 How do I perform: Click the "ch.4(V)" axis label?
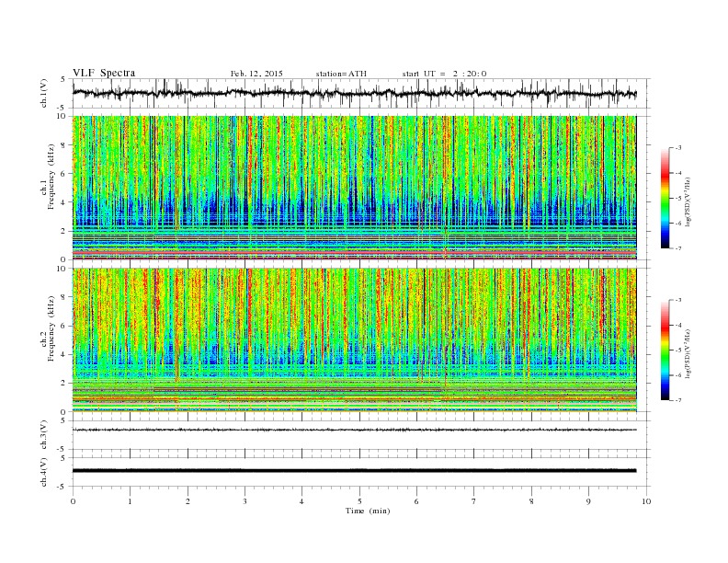point(44,472)
